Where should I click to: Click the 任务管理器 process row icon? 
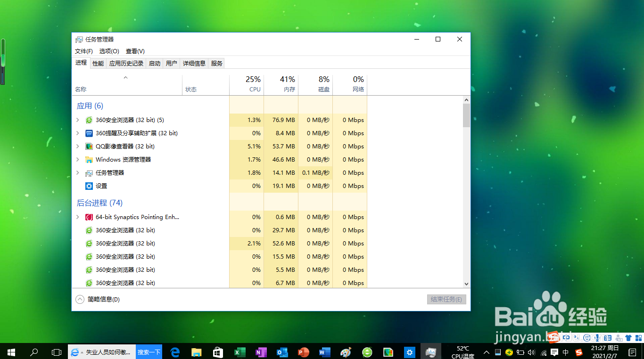[x=89, y=173]
